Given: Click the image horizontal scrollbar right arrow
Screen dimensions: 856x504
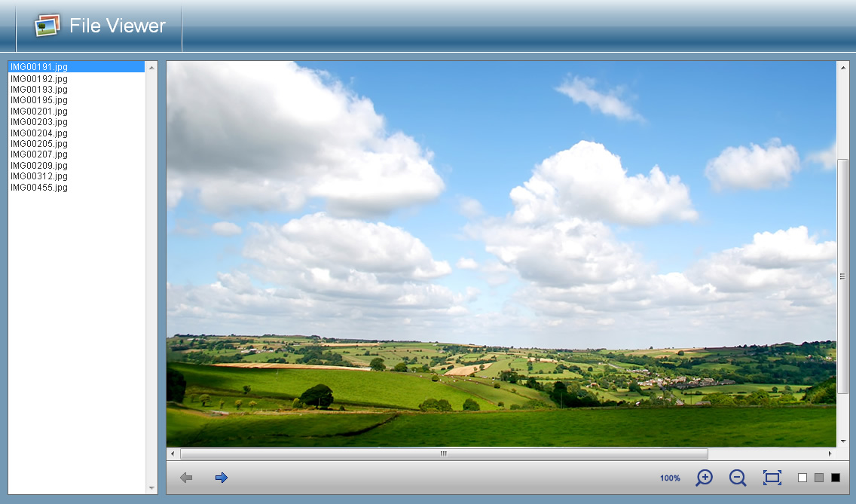Looking at the screenshot, I should (x=830, y=454).
